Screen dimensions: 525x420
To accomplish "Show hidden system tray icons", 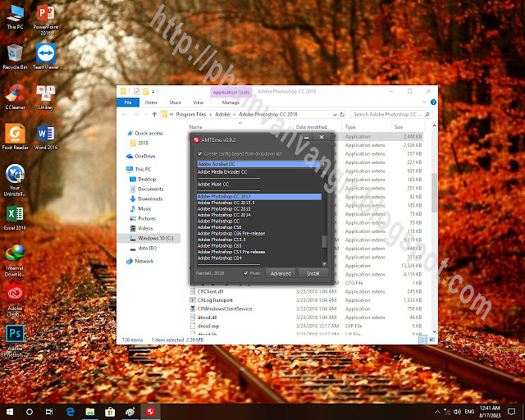I will (437, 412).
